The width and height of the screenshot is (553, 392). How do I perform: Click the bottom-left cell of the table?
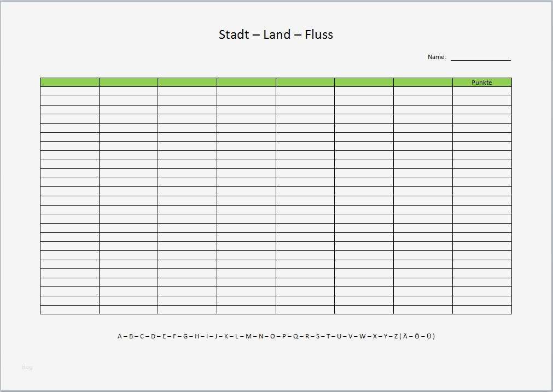point(69,310)
